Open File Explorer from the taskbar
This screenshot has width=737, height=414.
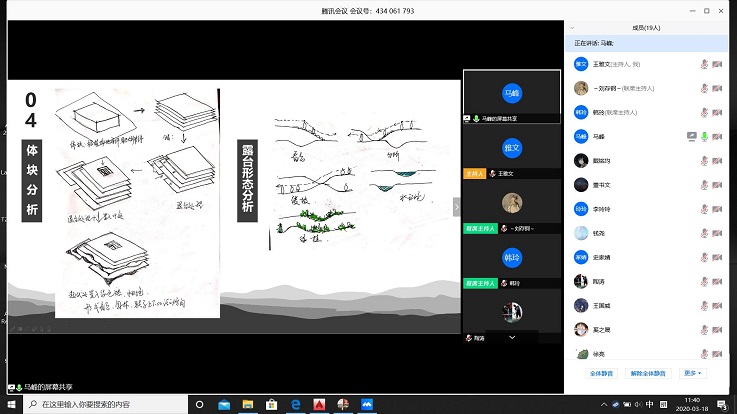[248, 405]
